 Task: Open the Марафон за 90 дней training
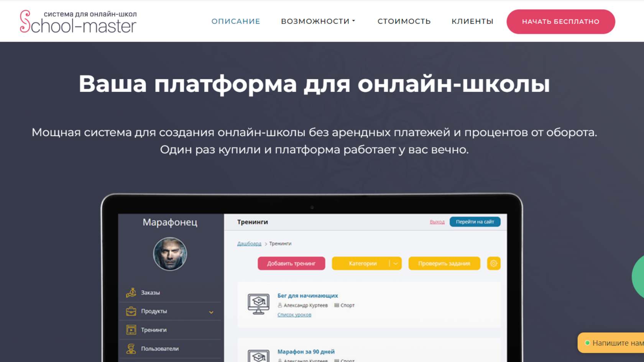point(306,352)
